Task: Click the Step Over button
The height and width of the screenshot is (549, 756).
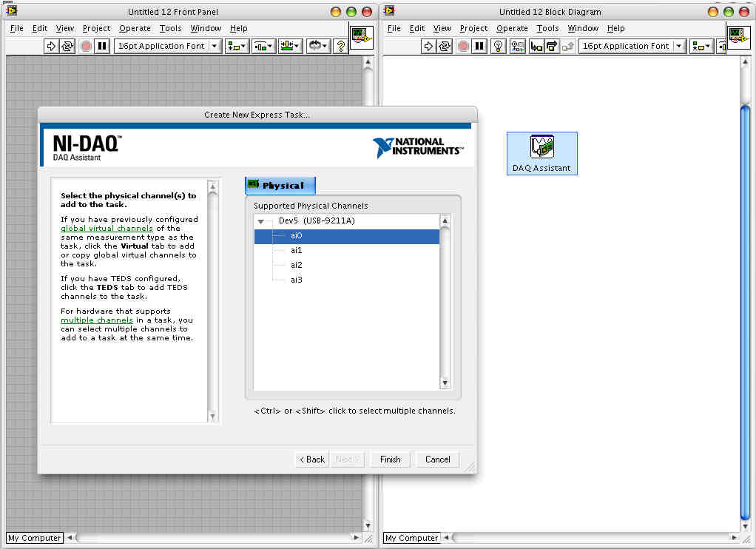Action: [x=552, y=46]
